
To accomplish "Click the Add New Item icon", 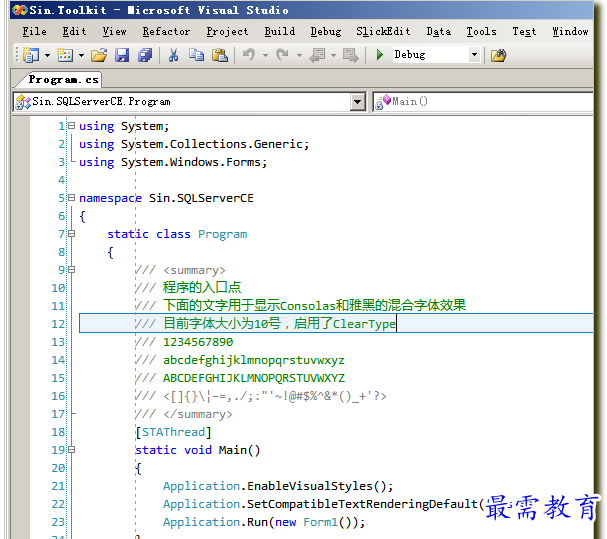I will pyautogui.click(x=65, y=55).
